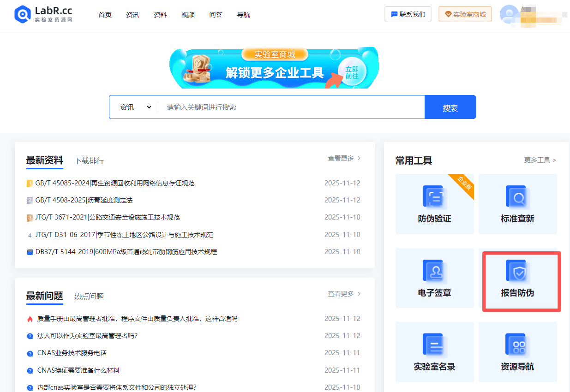Image resolution: width=570 pixels, height=392 pixels.
Task: Open the user avatar profile icon
Action: click(509, 14)
